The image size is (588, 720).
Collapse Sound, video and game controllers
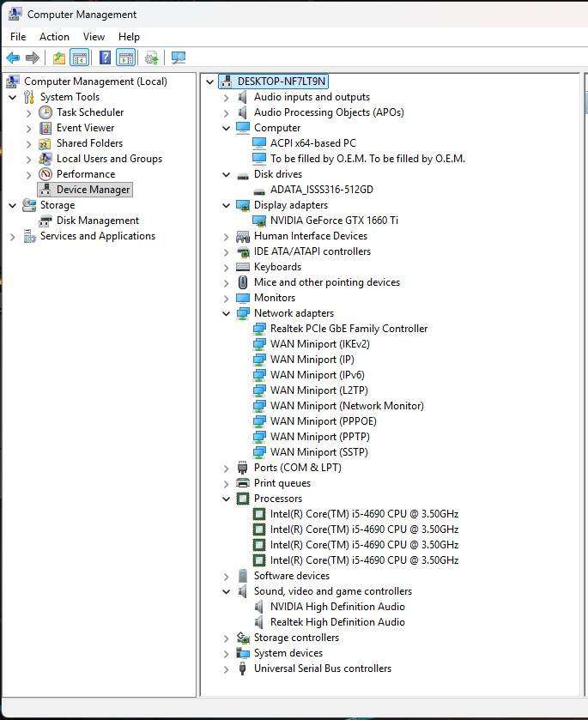pyautogui.click(x=226, y=591)
